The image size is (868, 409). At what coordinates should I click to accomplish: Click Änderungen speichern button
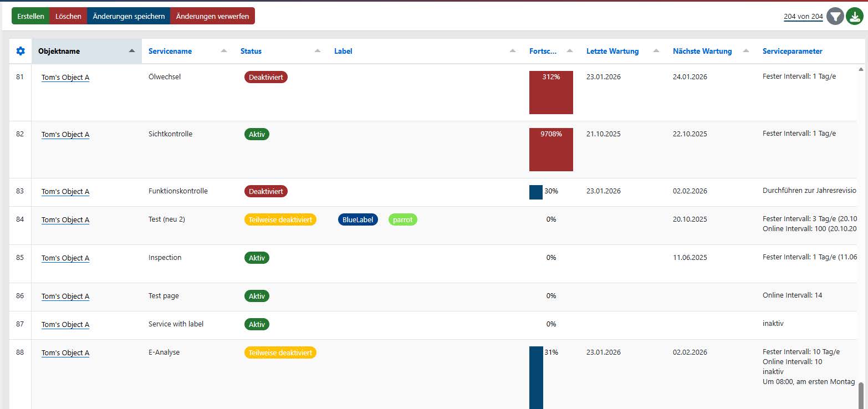(x=129, y=16)
